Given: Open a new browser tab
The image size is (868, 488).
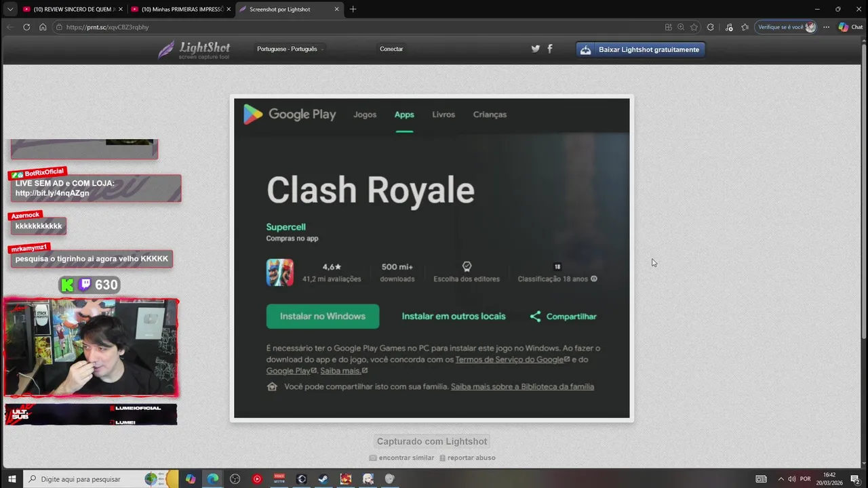Looking at the screenshot, I should point(353,9).
